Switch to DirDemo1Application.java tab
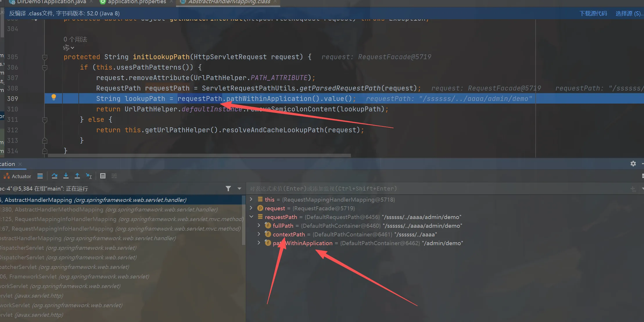Image resolution: width=644 pixels, height=322 pixels. coord(51,2)
